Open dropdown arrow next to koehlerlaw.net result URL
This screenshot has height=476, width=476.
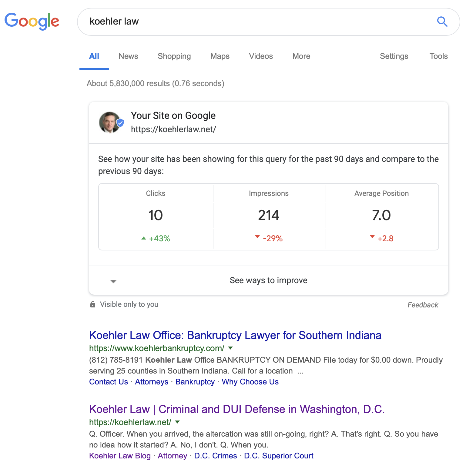[177, 422]
